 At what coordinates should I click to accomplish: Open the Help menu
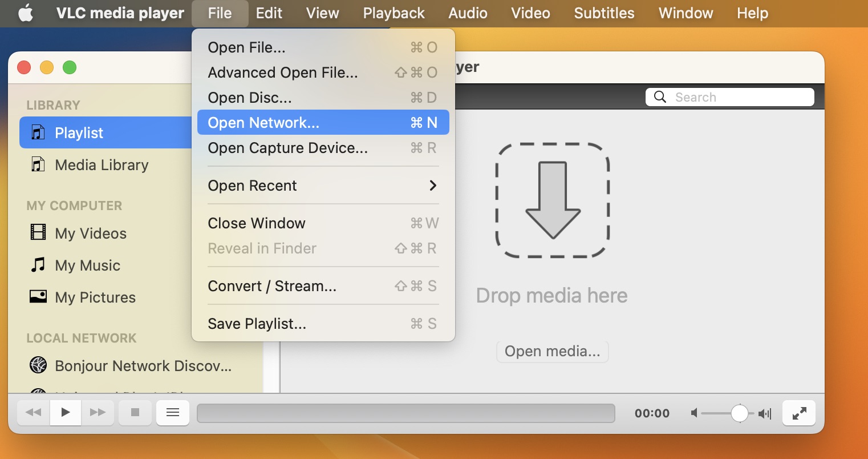point(753,13)
